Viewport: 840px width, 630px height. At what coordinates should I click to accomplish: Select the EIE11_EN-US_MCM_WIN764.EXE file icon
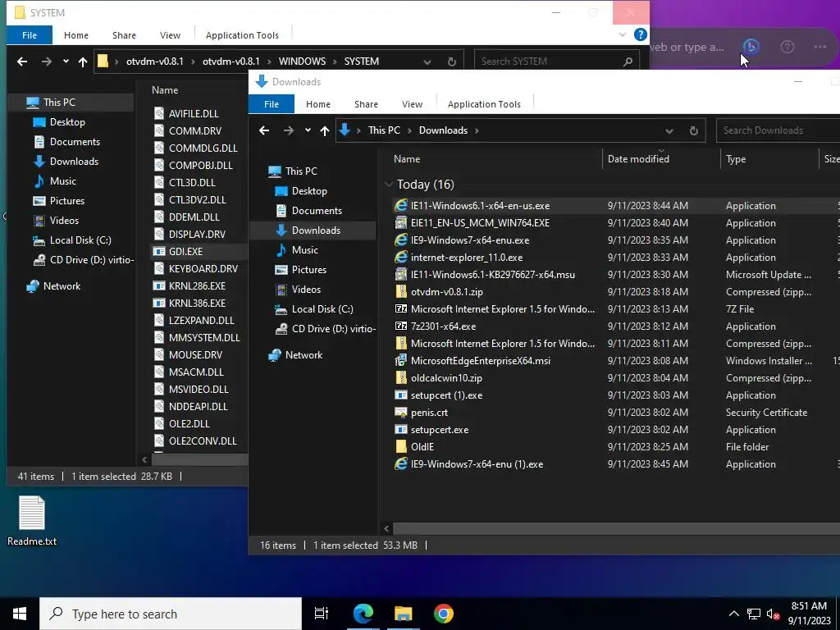point(400,223)
